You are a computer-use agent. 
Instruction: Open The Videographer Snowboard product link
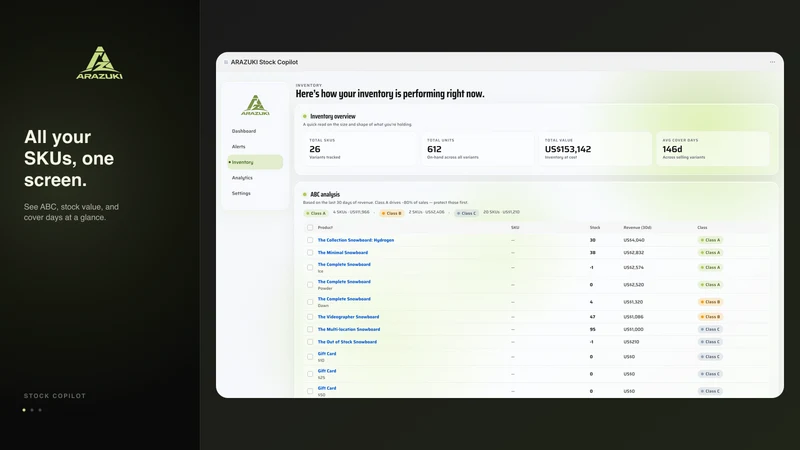[x=348, y=317]
